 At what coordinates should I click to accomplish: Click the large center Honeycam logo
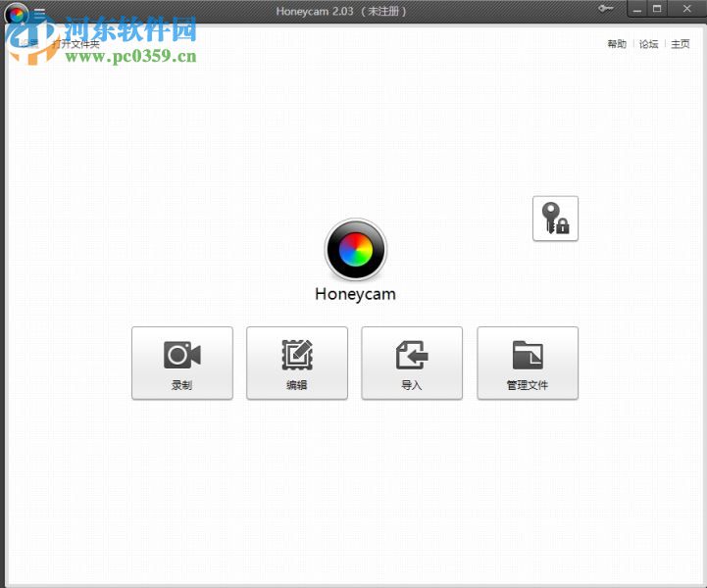coord(356,250)
